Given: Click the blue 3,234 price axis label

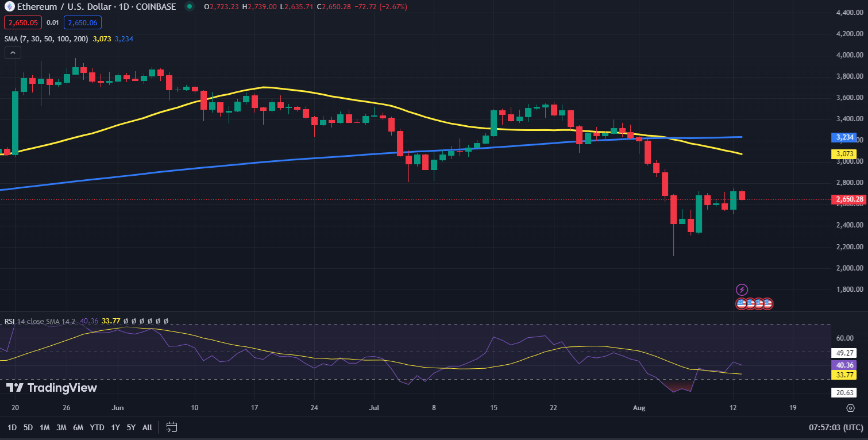Looking at the screenshot, I should pyautogui.click(x=843, y=137).
